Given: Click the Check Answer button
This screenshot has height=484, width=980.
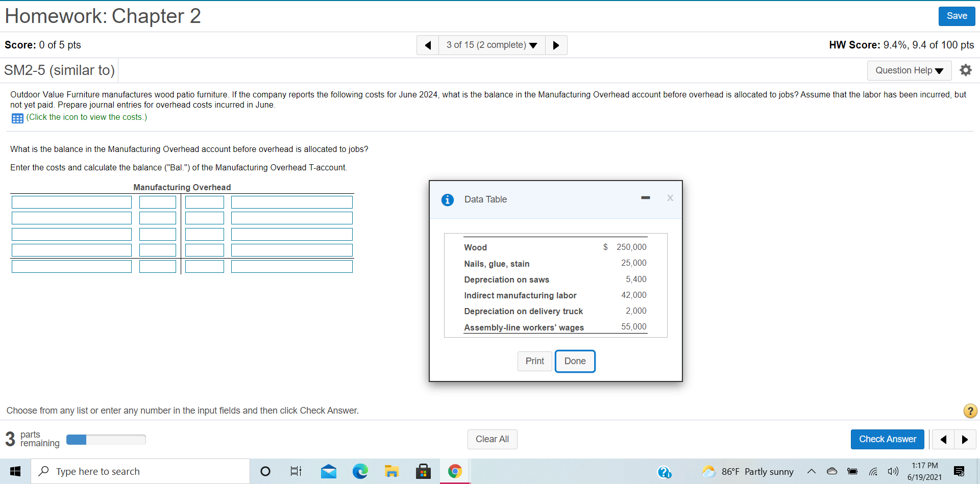Looking at the screenshot, I should click(x=888, y=439).
